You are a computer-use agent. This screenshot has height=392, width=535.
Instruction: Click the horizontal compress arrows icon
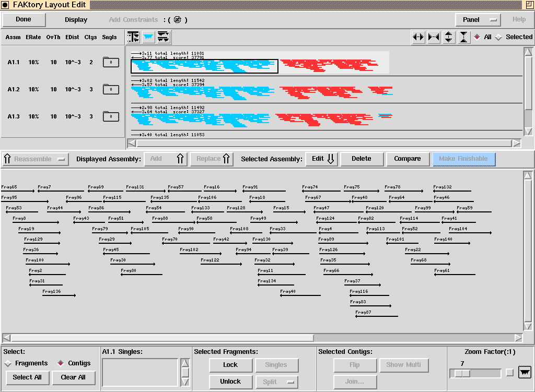(434, 37)
